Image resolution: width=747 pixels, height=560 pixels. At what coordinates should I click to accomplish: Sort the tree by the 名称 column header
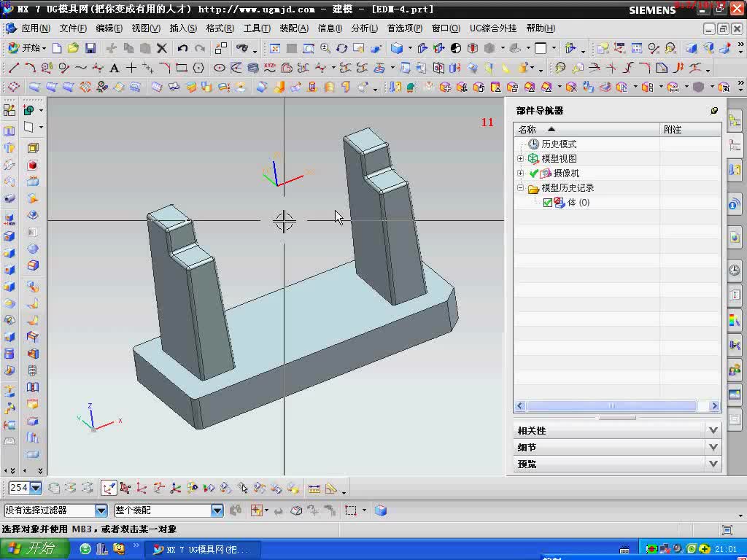[x=586, y=130]
